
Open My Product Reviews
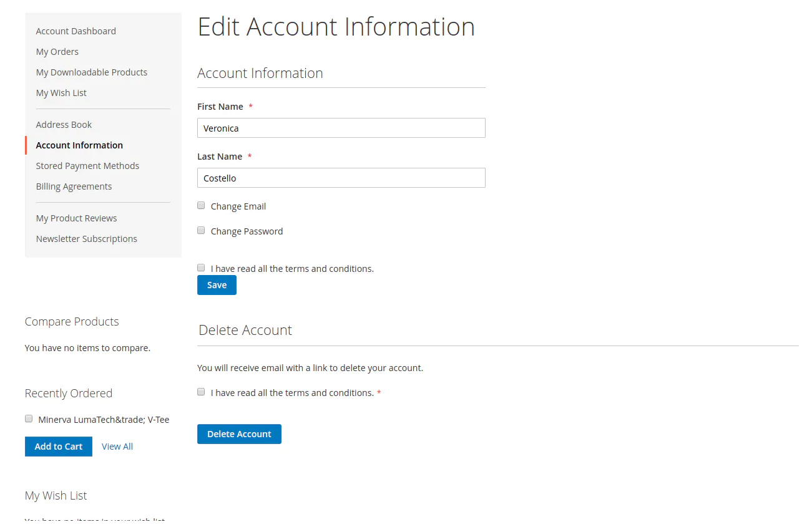coord(76,218)
